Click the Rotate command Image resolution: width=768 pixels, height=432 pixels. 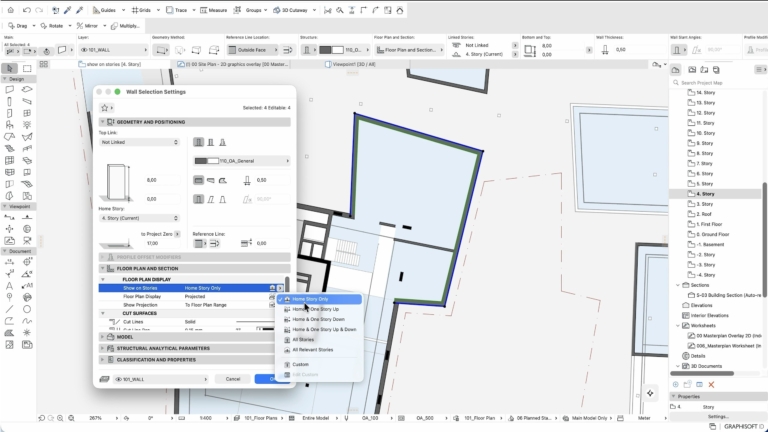coord(52,25)
